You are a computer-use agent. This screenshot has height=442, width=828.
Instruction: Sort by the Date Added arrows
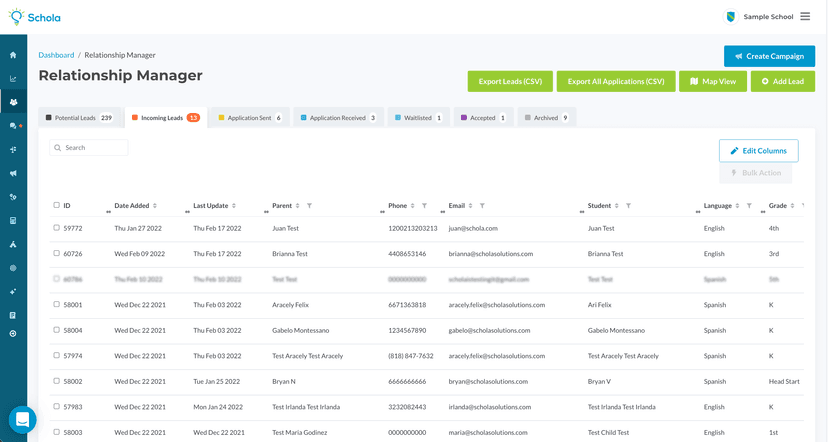click(155, 206)
